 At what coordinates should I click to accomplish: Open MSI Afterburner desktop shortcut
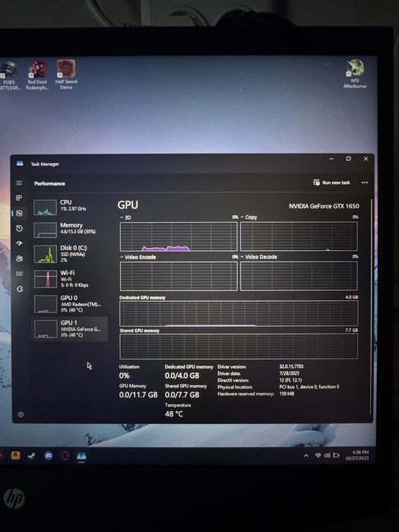point(355,74)
